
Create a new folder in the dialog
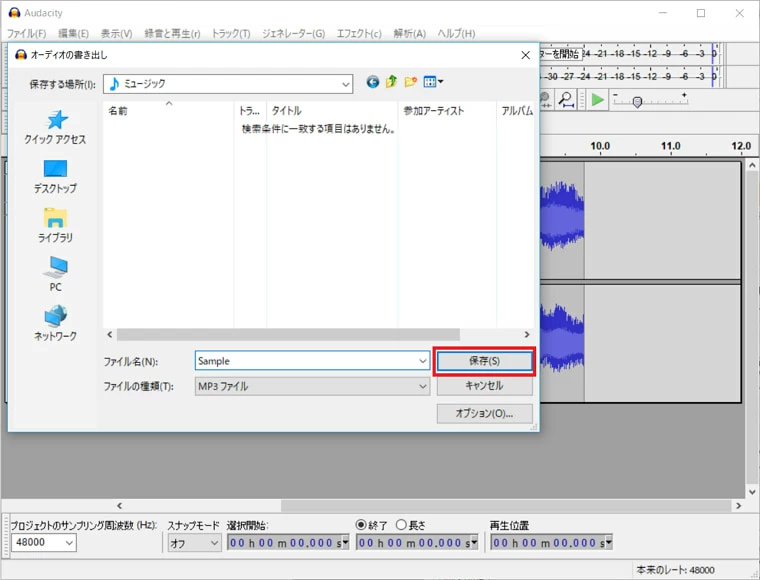[410, 83]
